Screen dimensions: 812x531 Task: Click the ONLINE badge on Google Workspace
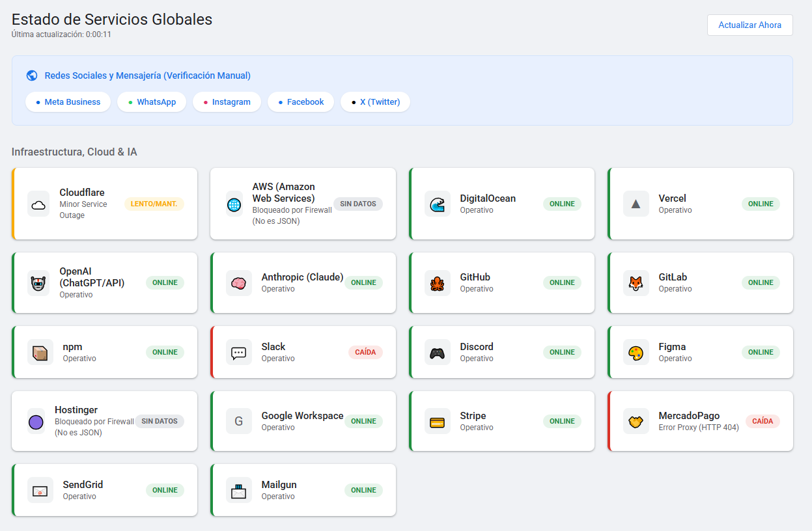tap(363, 422)
